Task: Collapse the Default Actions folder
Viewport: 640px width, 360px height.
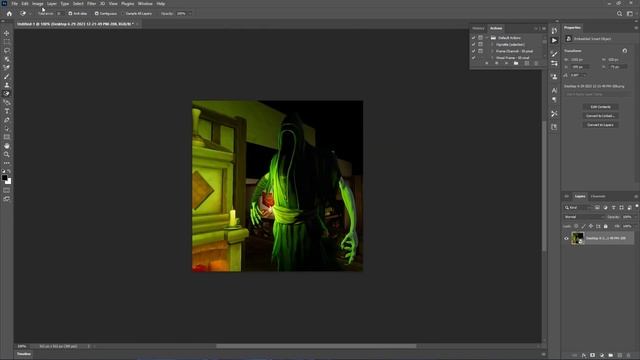Action: [487, 38]
